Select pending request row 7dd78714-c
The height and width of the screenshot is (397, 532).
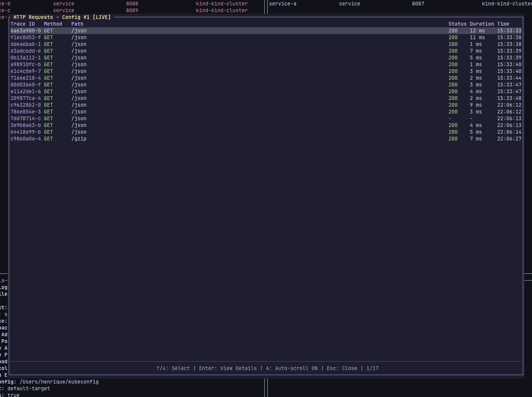point(266,118)
